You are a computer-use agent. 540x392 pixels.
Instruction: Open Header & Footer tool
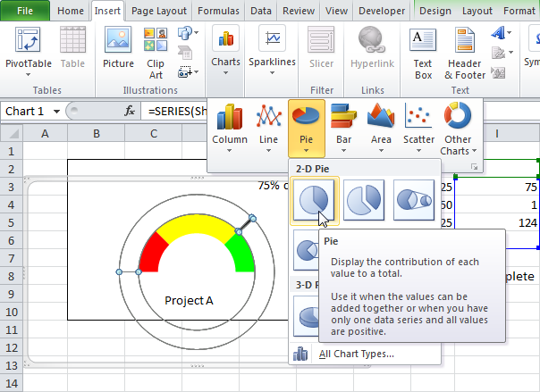point(463,49)
